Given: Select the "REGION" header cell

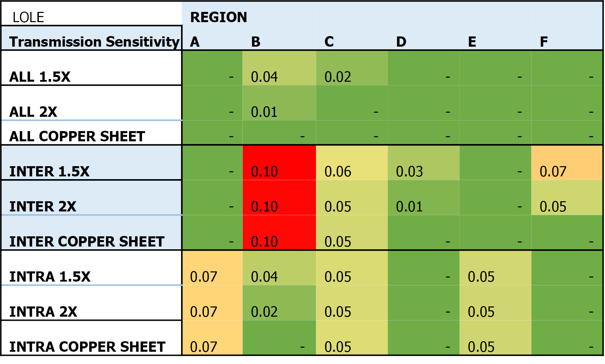Looking at the screenshot, I should click(219, 17).
